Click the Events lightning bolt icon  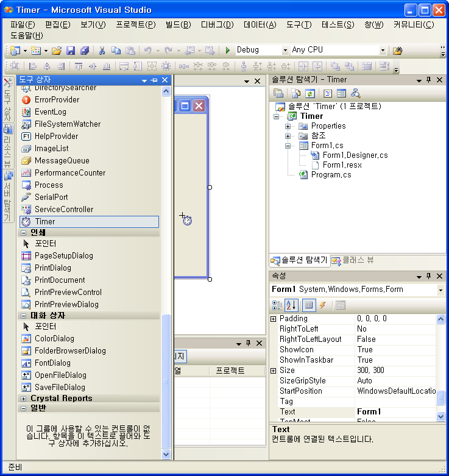click(x=323, y=305)
